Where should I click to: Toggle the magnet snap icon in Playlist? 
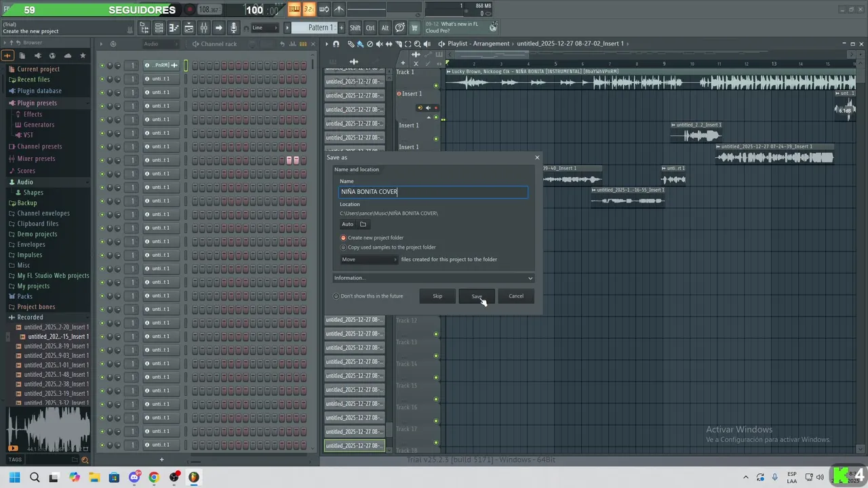click(336, 43)
